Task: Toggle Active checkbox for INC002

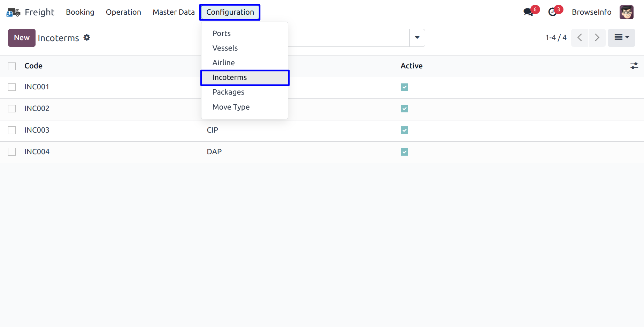Action: [404, 109]
